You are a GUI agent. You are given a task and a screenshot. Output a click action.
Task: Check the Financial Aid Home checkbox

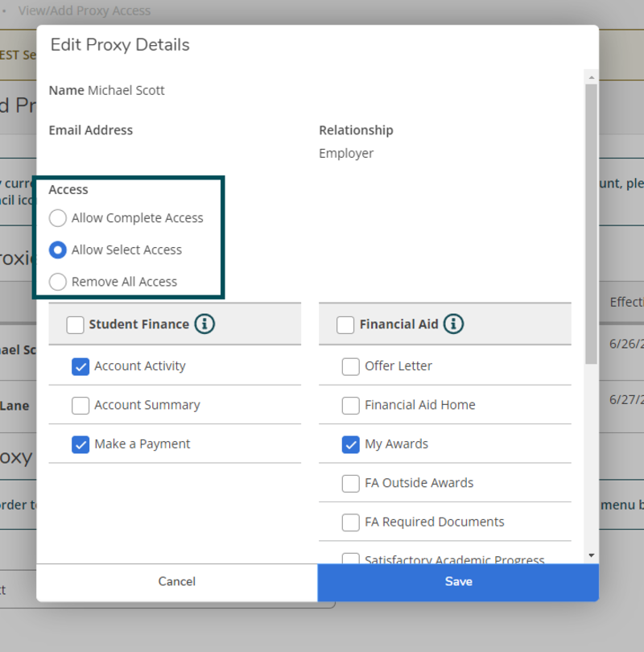350,405
